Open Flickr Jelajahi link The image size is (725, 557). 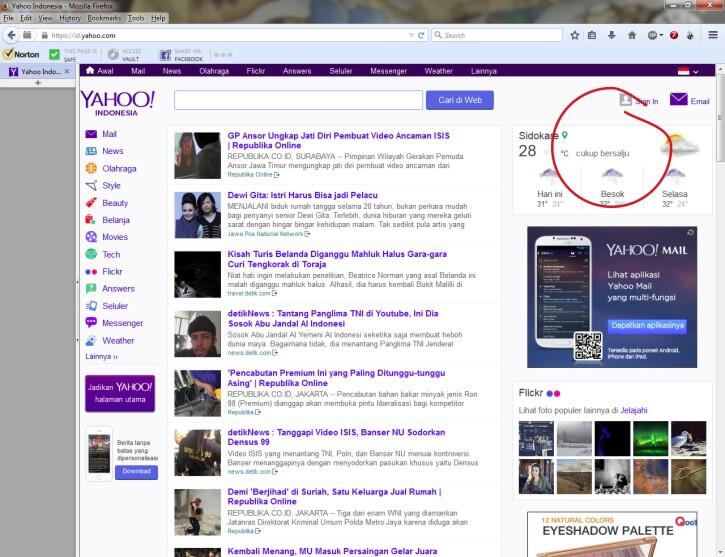(633, 410)
